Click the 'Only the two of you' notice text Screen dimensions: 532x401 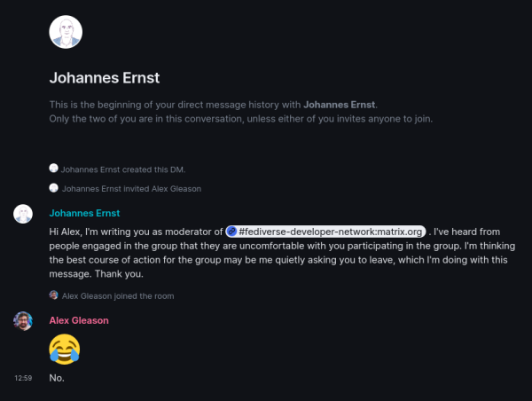(241, 119)
